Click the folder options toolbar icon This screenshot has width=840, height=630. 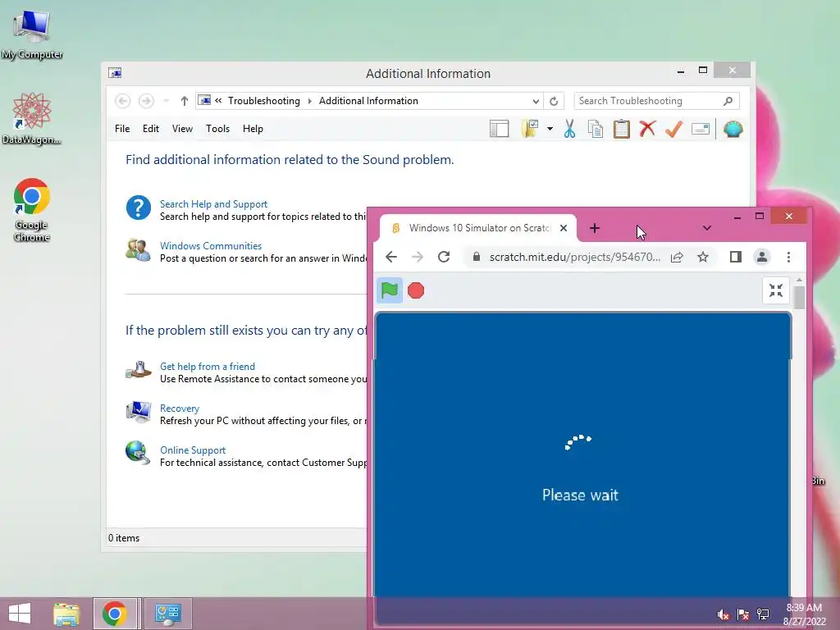pyautogui.click(x=530, y=129)
